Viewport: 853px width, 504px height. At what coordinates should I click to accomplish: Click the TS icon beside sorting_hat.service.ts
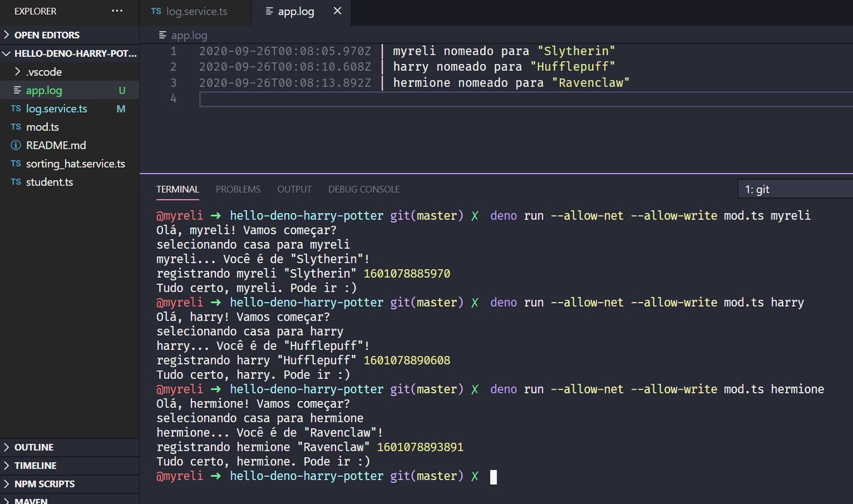pyautogui.click(x=16, y=164)
